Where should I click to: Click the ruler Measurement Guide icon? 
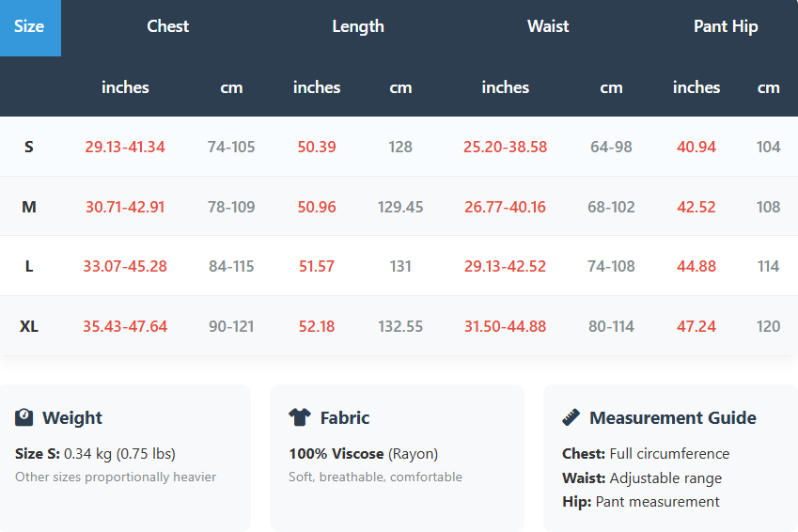pyautogui.click(x=571, y=417)
